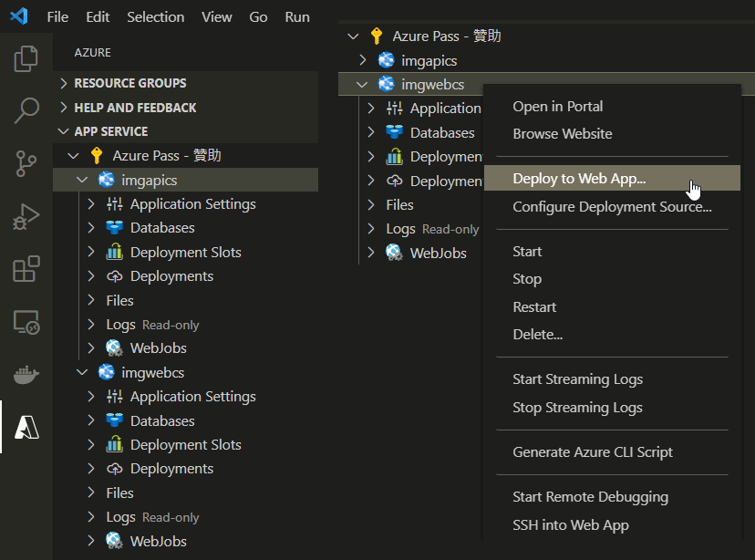This screenshot has height=560, width=755.
Task: Collapse the imgapics app node in sidebar
Action: [82, 180]
